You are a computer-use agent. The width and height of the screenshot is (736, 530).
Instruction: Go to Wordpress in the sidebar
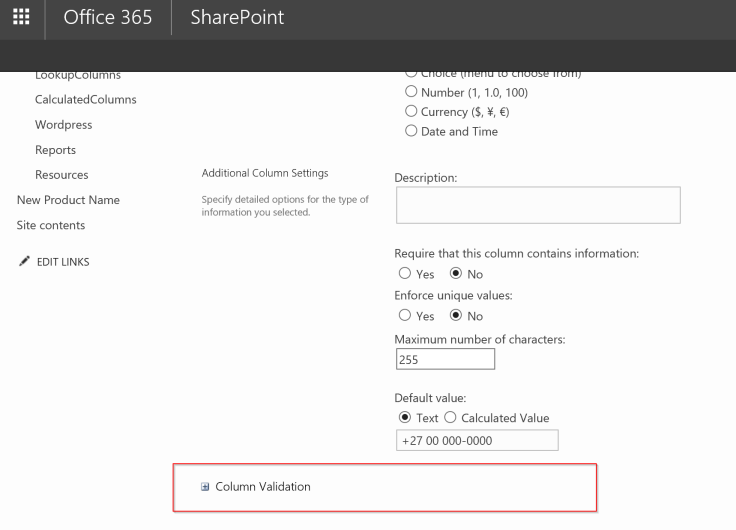(x=63, y=125)
